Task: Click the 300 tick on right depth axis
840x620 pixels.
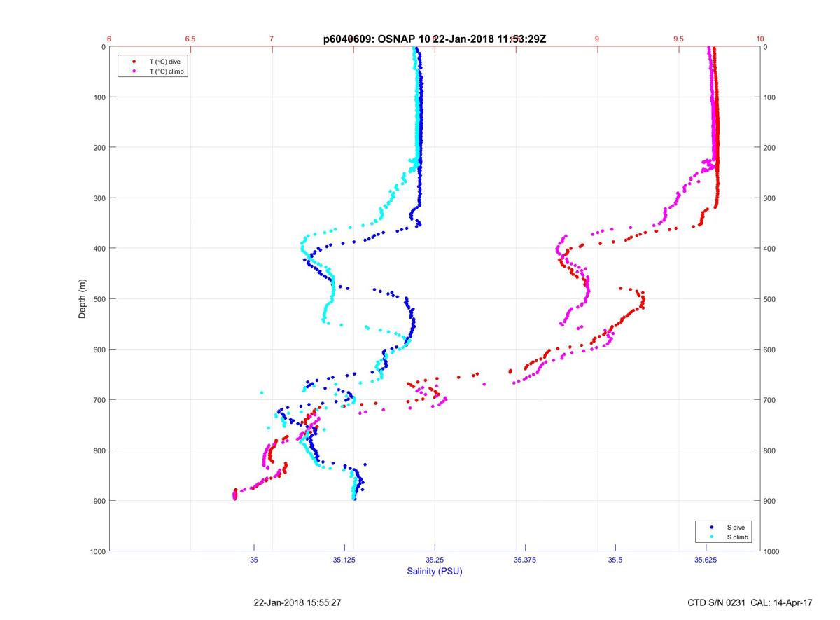Action: point(771,198)
